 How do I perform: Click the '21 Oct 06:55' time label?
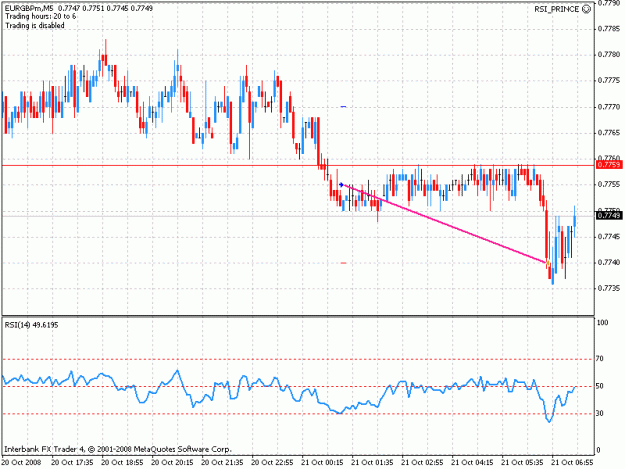[572, 463]
